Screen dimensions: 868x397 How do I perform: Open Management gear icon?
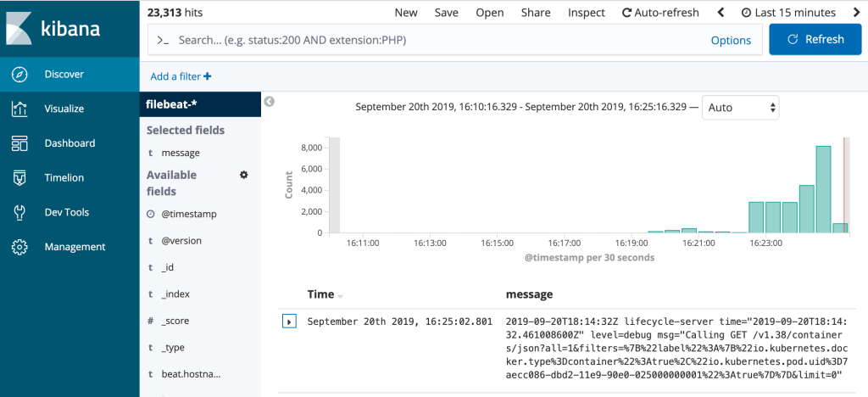point(19,247)
